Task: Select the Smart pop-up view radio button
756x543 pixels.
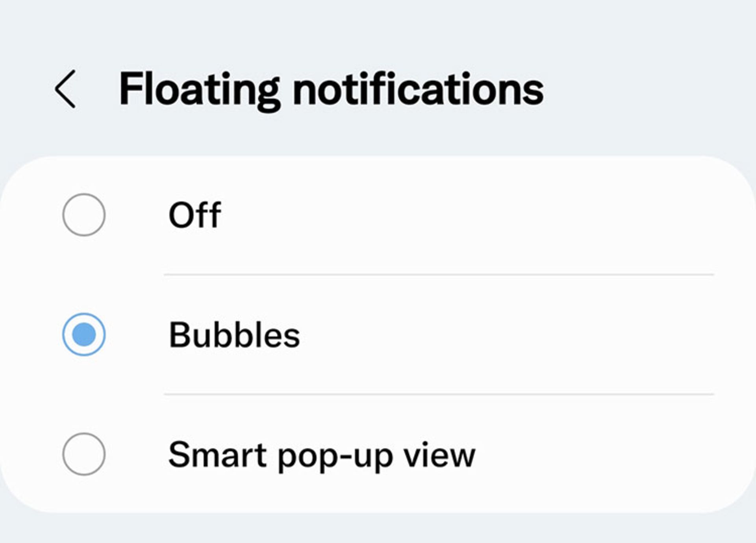Action: pos(84,454)
